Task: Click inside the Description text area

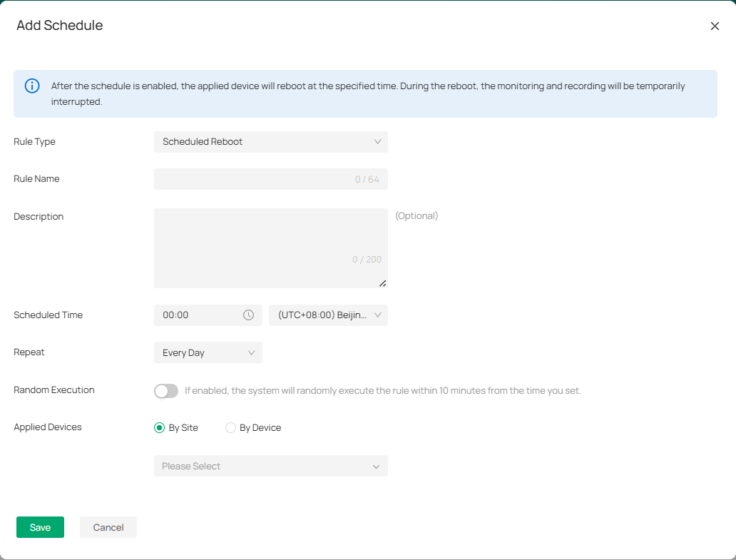Action: [264, 239]
